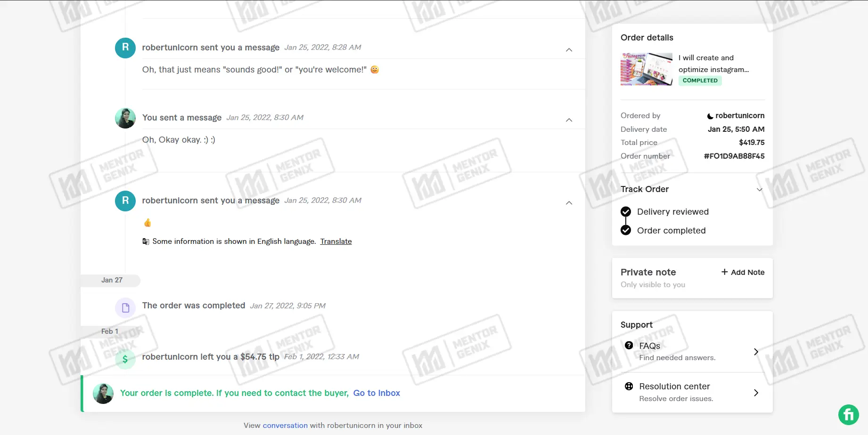
Task: Collapse your sent message from 8:30 AM
Action: (x=569, y=120)
